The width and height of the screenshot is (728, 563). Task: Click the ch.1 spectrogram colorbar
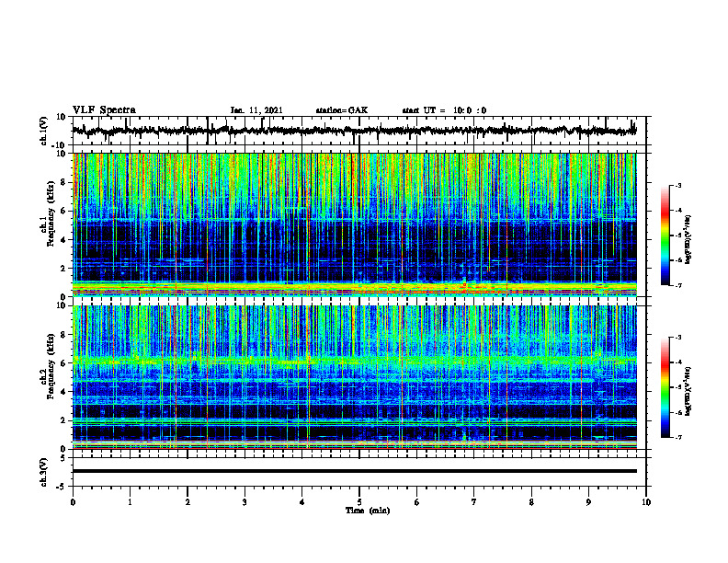665,236
